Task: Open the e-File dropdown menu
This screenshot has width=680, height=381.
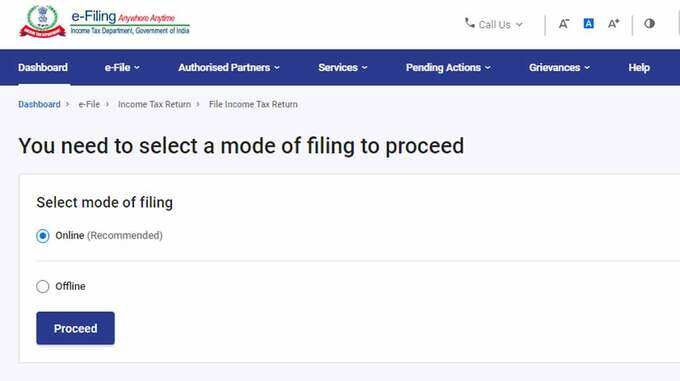Action: pos(122,68)
